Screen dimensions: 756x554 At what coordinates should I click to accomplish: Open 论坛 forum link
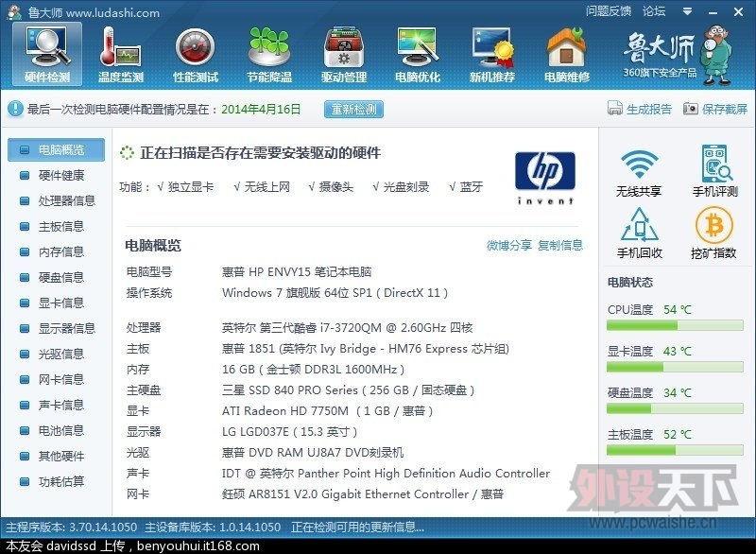[x=654, y=10]
